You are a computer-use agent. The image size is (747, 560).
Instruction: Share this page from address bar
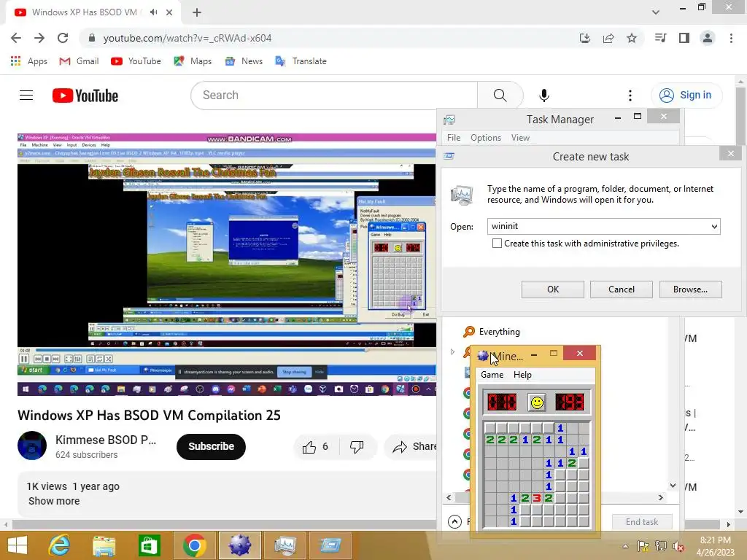pyautogui.click(x=608, y=38)
